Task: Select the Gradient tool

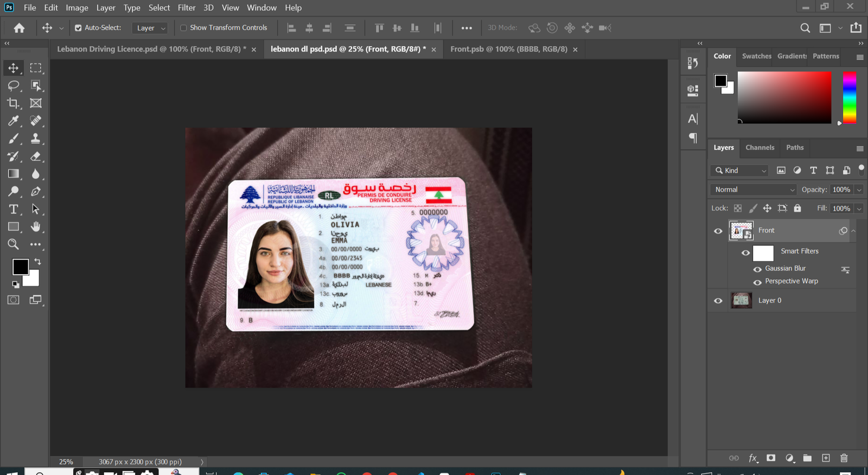Action: (x=14, y=174)
